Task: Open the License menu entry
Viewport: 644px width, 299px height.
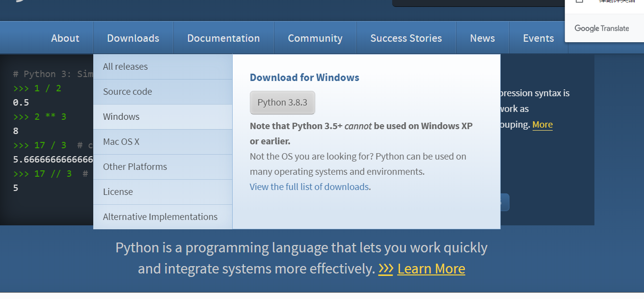Action: click(x=117, y=191)
